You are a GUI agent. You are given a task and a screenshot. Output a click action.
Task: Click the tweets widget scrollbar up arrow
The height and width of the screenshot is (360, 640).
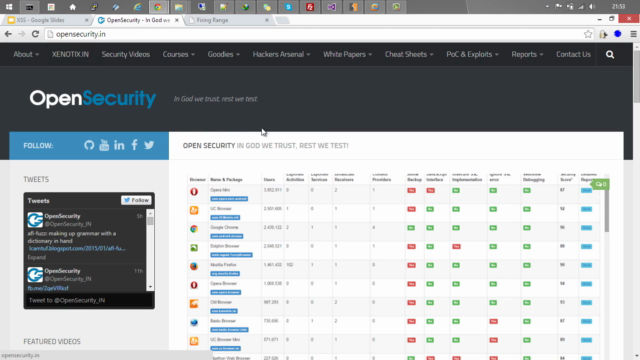click(x=150, y=213)
